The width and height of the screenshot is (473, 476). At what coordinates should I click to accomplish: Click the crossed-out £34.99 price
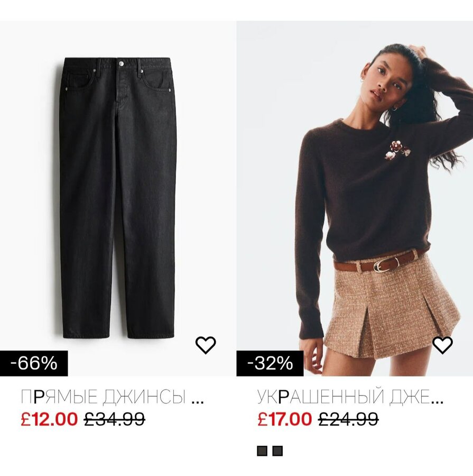point(115,419)
